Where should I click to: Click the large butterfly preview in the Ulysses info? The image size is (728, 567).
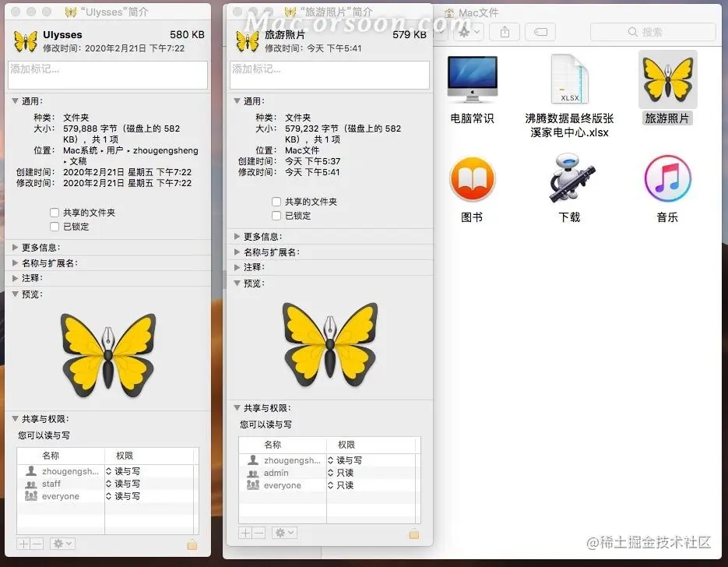(108, 355)
